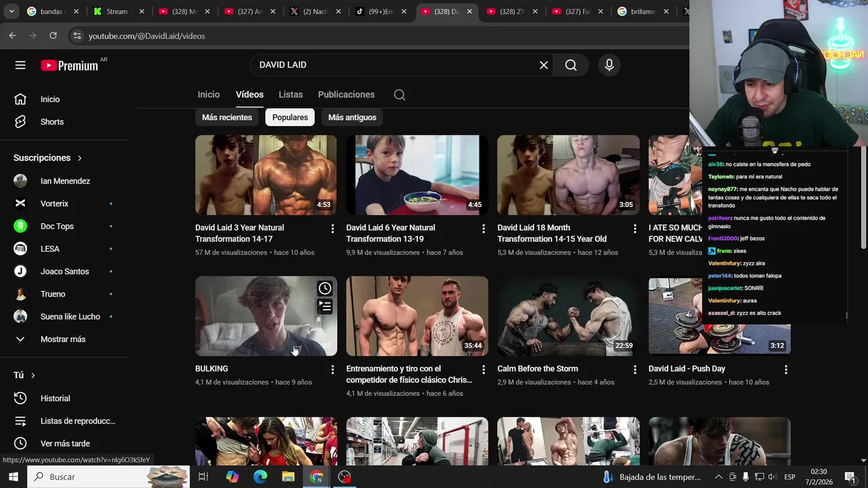Viewport: 868px width, 488px height.
Task: Switch to the Stream browser tab
Action: point(117,12)
